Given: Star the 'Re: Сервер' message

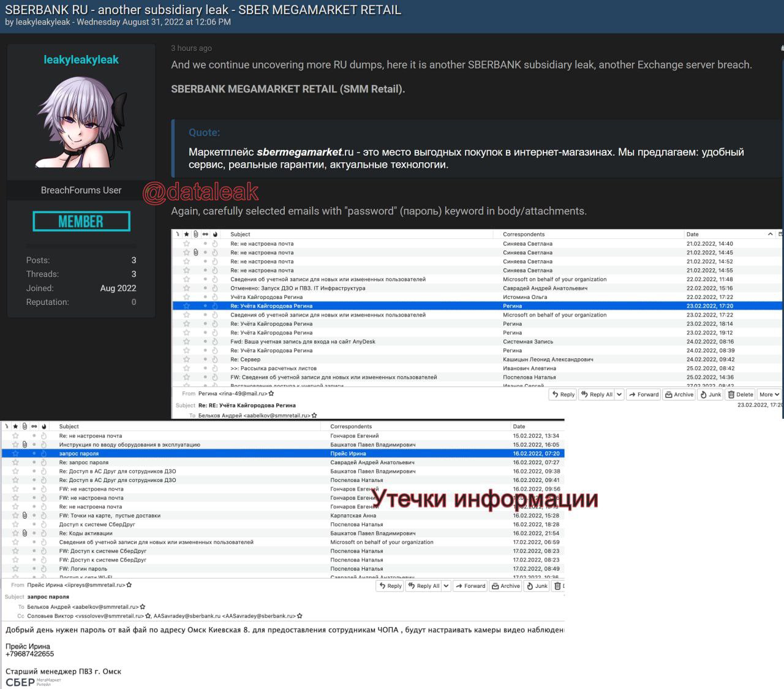Looking at the screenshot, I should 186,360.
